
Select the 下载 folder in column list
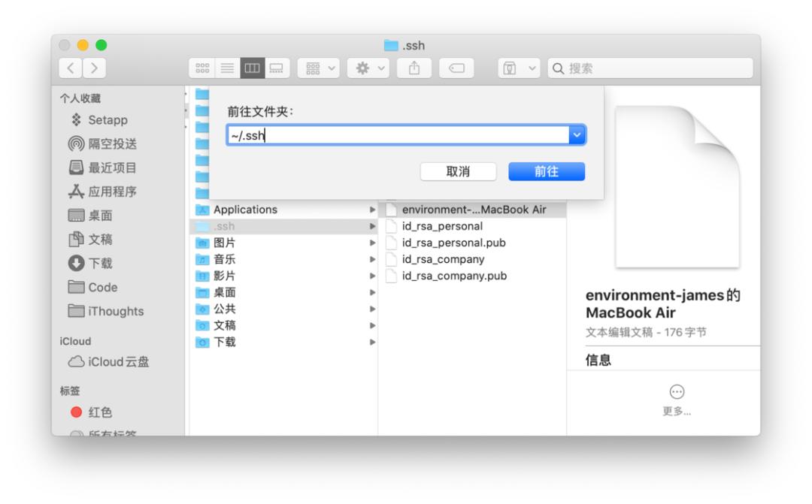point(285,342)
